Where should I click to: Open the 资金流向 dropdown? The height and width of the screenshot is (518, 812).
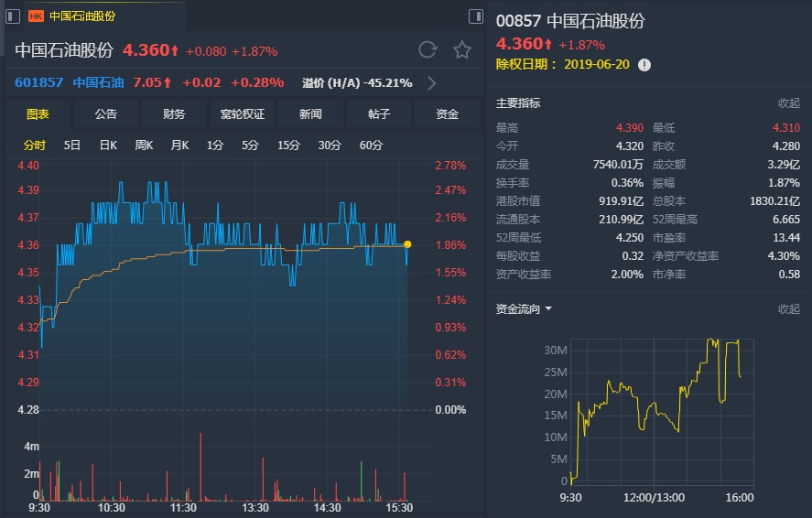click(x=524, y=309)
